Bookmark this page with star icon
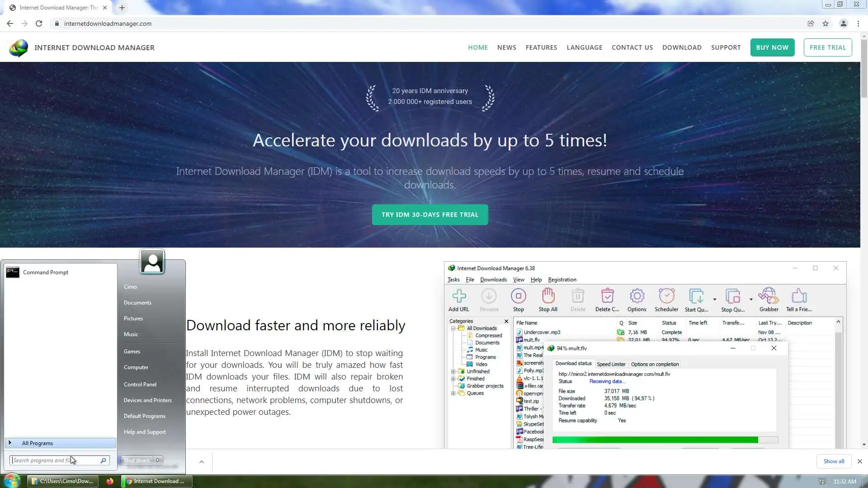The height and width of the screenshot is (488, 868). 826,23
